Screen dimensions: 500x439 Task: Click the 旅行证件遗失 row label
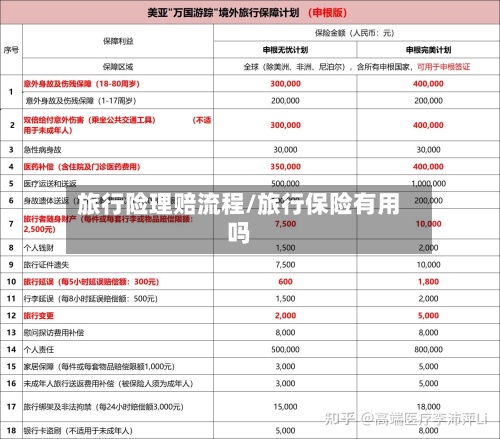point(46,265)
